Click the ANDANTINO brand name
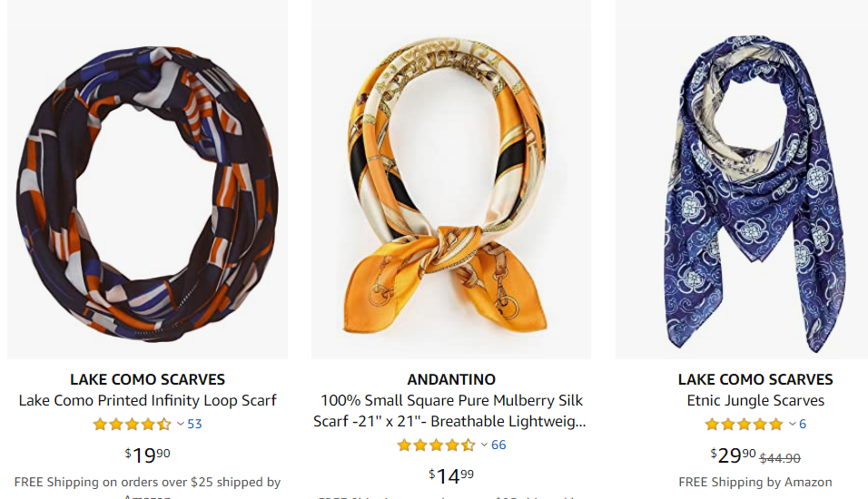868x499 pixels. pyautogui.click(x=451, y=379)
